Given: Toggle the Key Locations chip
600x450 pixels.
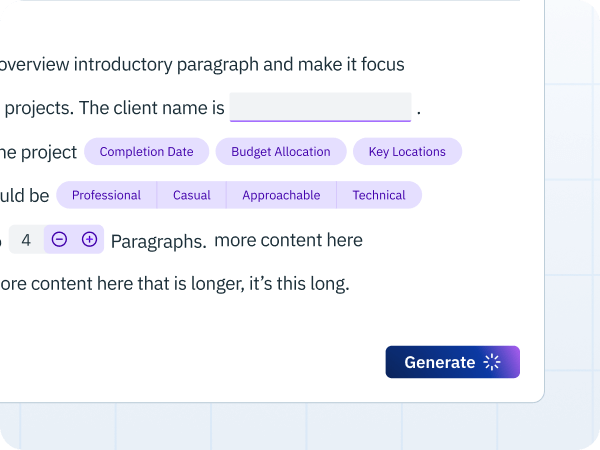Looking at the screenshot, I should pos(407,152).
